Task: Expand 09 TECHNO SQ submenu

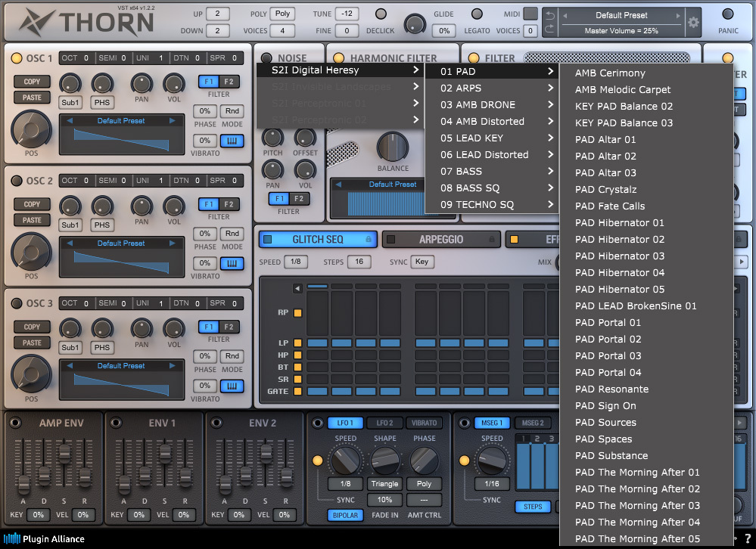Action: click(x=491, y=204)
